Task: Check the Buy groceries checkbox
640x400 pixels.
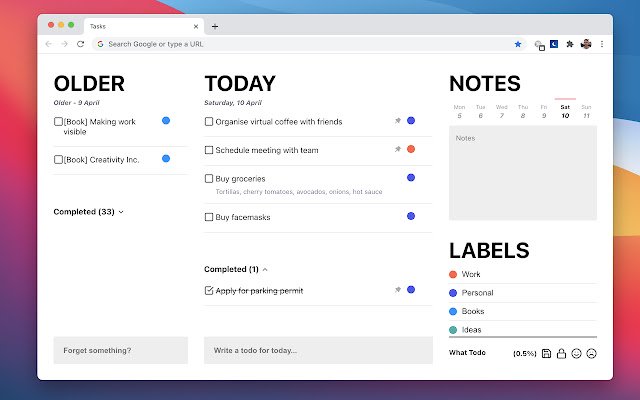Action: (x=209, y=178)
